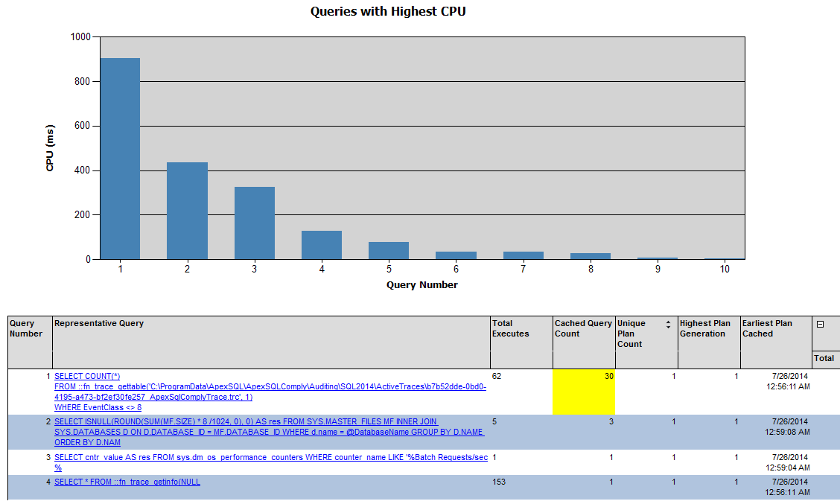Select the chart bar for query 5

[389, 250]
